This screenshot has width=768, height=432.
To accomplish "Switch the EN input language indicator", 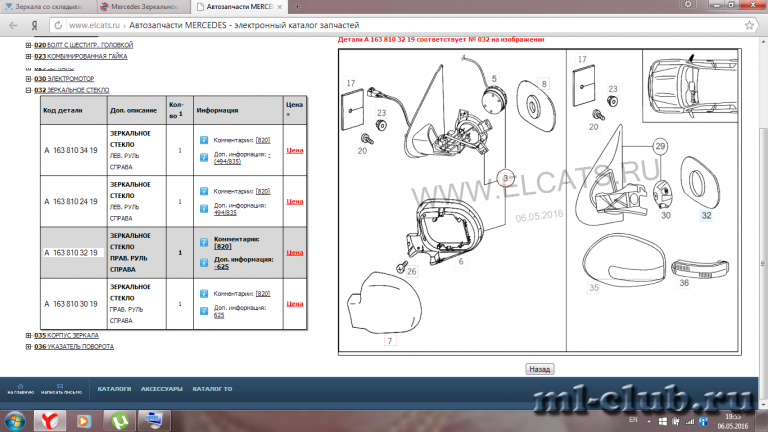I will point(633,420).
